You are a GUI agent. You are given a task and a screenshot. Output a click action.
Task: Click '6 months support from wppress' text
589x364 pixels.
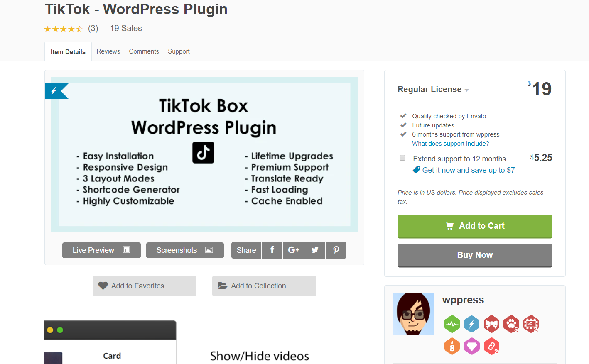(456, 134)
